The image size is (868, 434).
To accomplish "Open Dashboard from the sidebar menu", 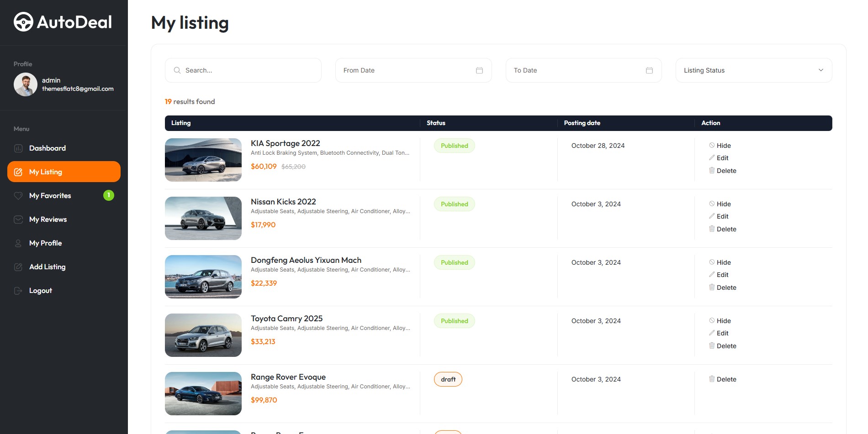I will pos(64,148).
